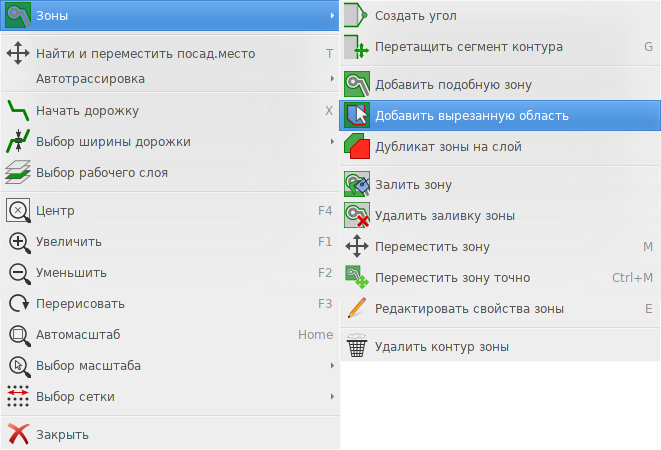Click the Зоны menu header label
This screenshot has width=661, height=450.
tap(52, 16)
